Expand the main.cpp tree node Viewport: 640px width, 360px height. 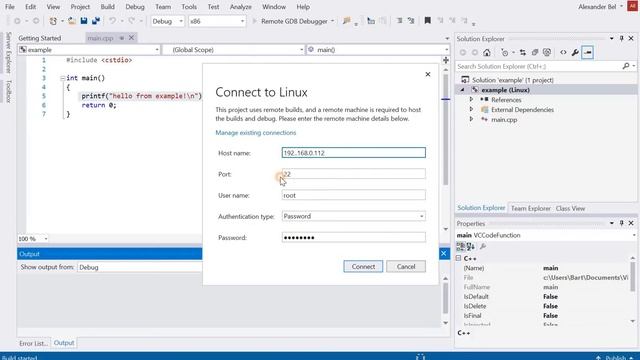(x=471, y=119)
